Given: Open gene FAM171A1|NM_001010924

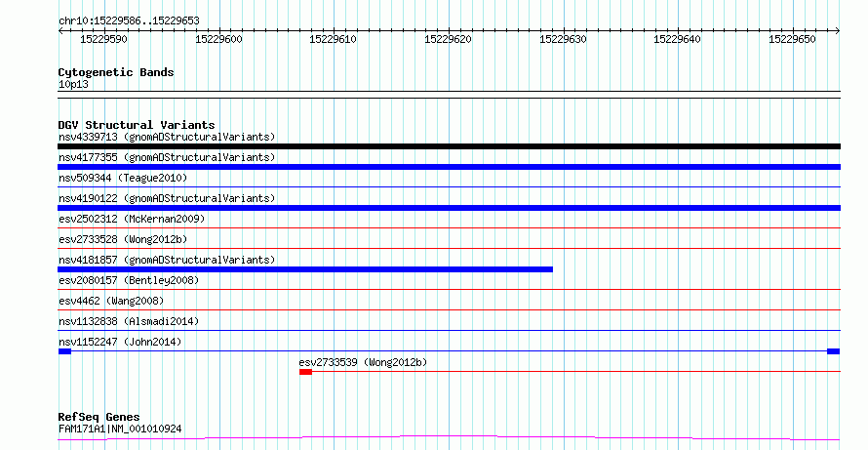Looking at the screenshot, I should pyautogui.click(x=120, y=429).
